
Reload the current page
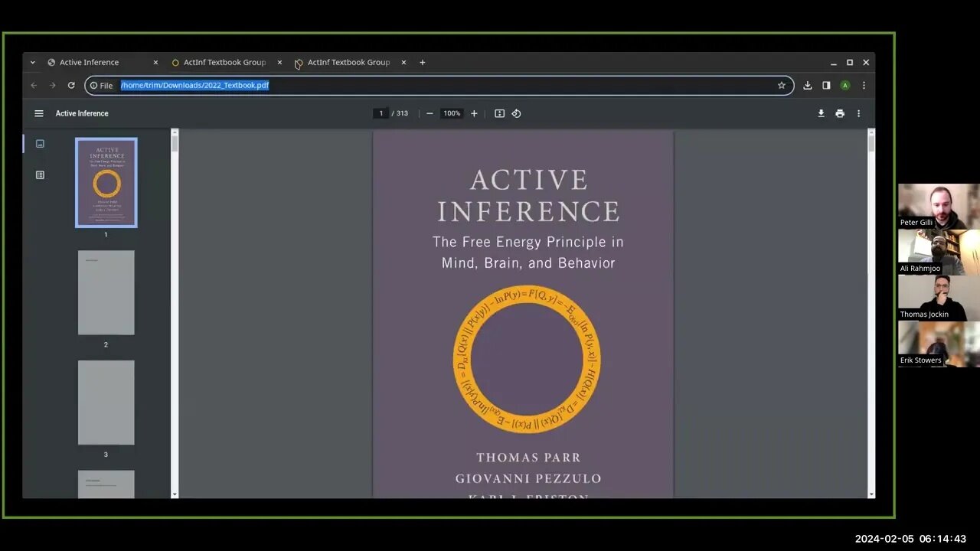point(71,85)
